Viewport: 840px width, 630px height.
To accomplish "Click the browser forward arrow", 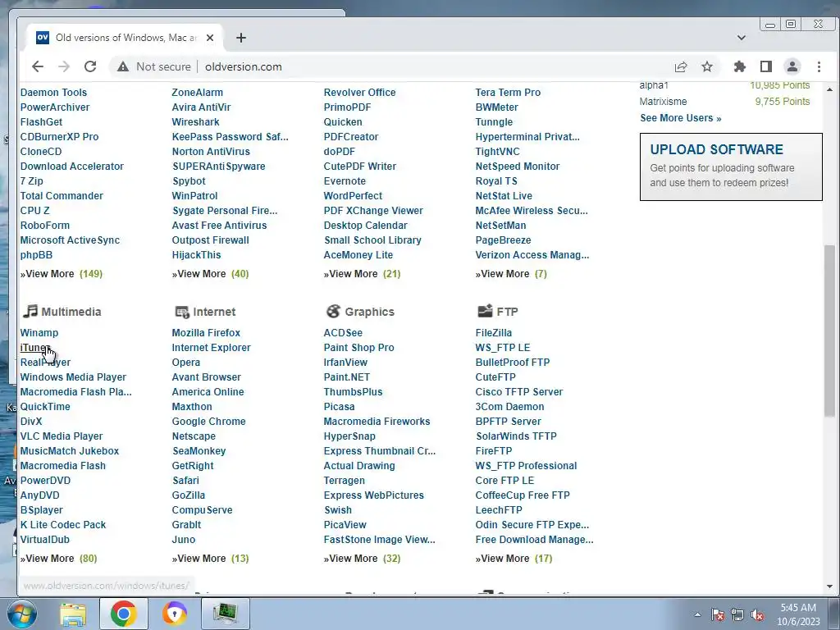I will pyautogui.click(x=64, y=66).
